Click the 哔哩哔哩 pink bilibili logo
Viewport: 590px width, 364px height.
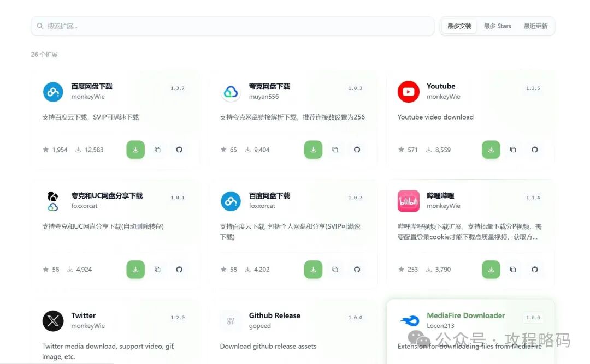tap(408, 201)
